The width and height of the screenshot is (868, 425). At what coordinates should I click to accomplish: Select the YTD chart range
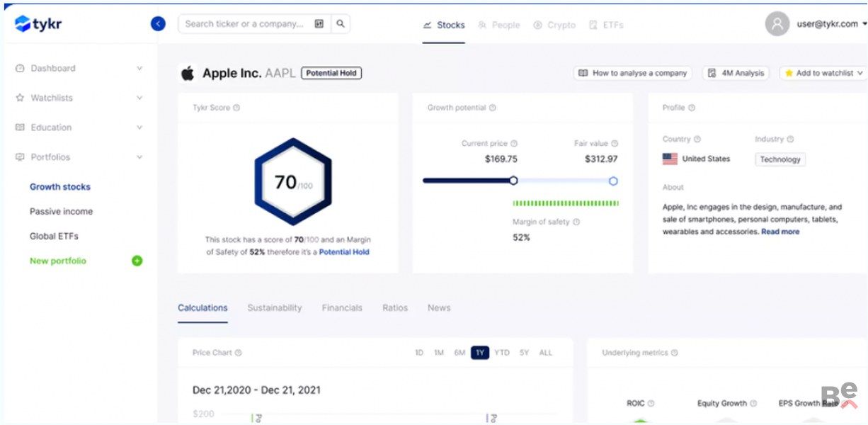click(x=502, y=353)
